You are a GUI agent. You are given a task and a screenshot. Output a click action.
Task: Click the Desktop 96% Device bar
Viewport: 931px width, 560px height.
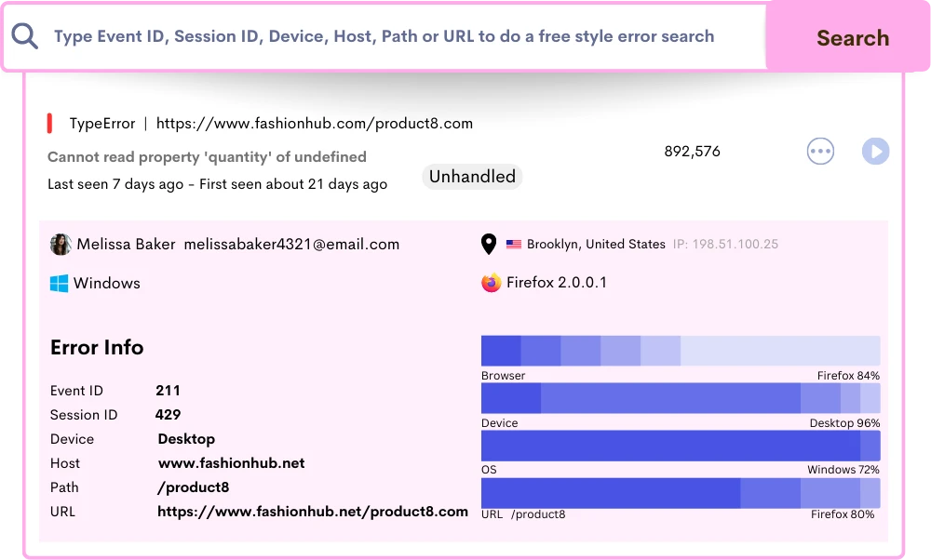coord(680,398)
